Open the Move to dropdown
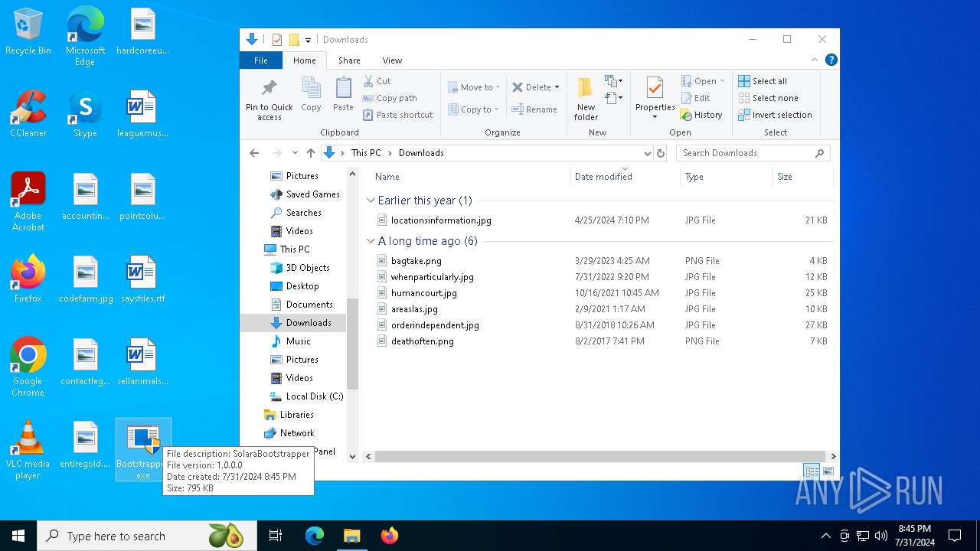This screenshot has width=980, height=551. point(474,87)
